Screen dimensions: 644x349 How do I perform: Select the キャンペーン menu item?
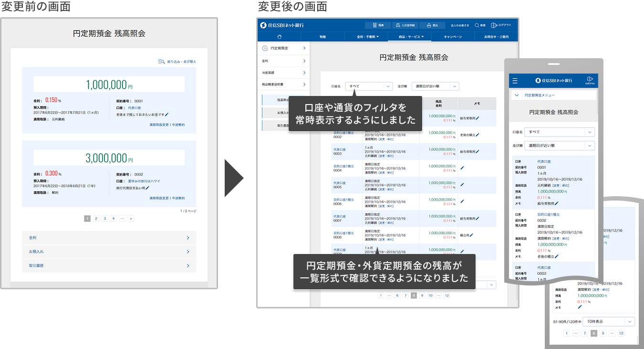[x=453, y=36]
